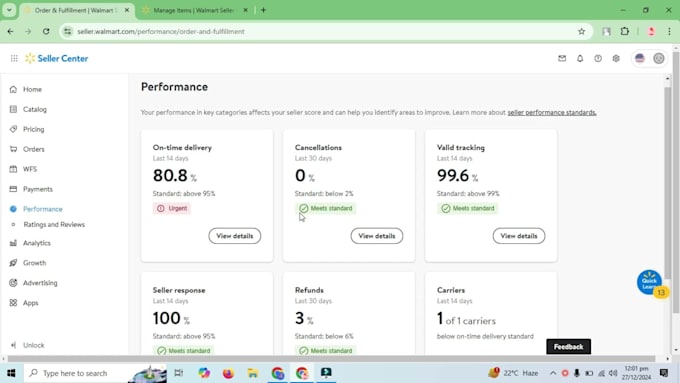Click the Apps squares icon

tap(13, 303)
